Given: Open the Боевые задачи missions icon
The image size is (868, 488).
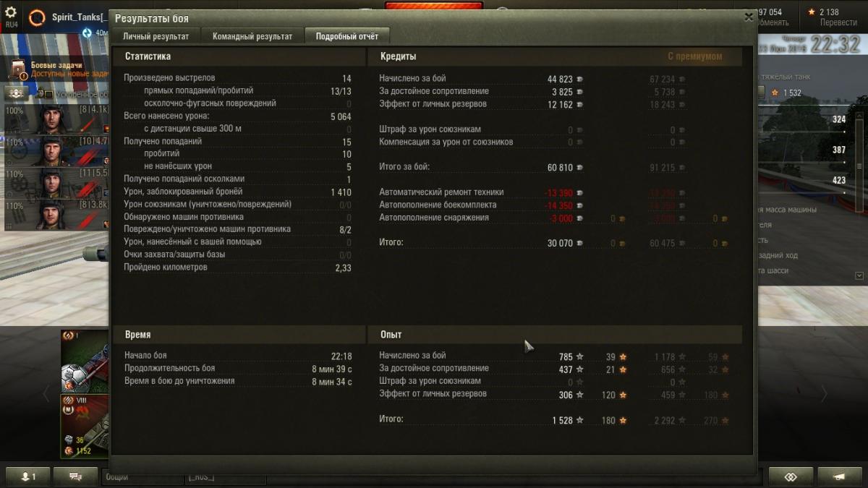Looking at the screenshot, I should [19, 70].
